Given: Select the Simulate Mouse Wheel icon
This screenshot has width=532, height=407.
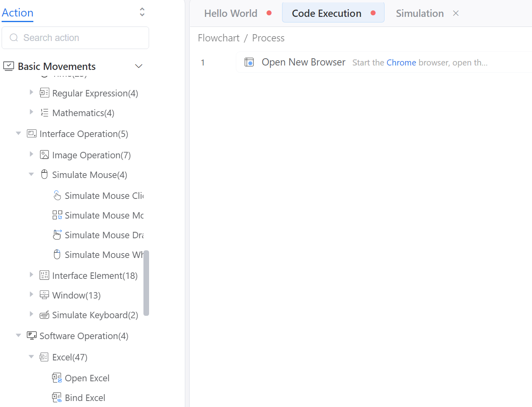Looking at the screenshot, I should point(57,254).
